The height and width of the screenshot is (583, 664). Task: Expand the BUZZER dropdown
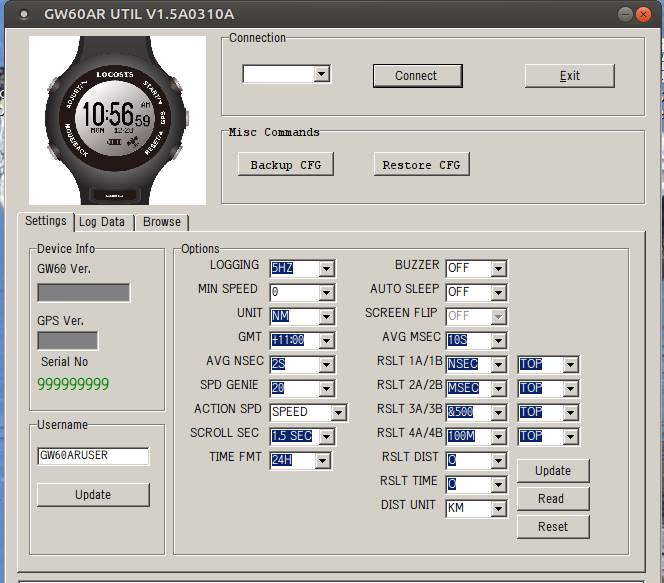coord(498,268)
